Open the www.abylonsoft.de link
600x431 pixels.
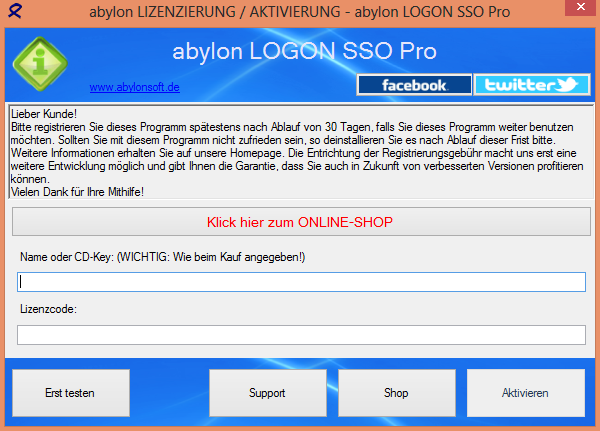pos(135,87)
